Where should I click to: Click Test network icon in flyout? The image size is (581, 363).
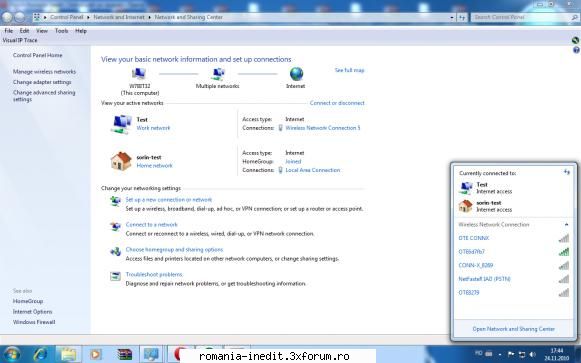tap(466, 187)
